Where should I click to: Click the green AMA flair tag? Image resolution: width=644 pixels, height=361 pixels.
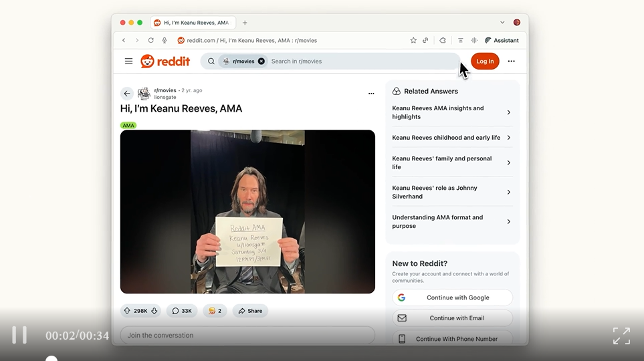click(128, 125)
